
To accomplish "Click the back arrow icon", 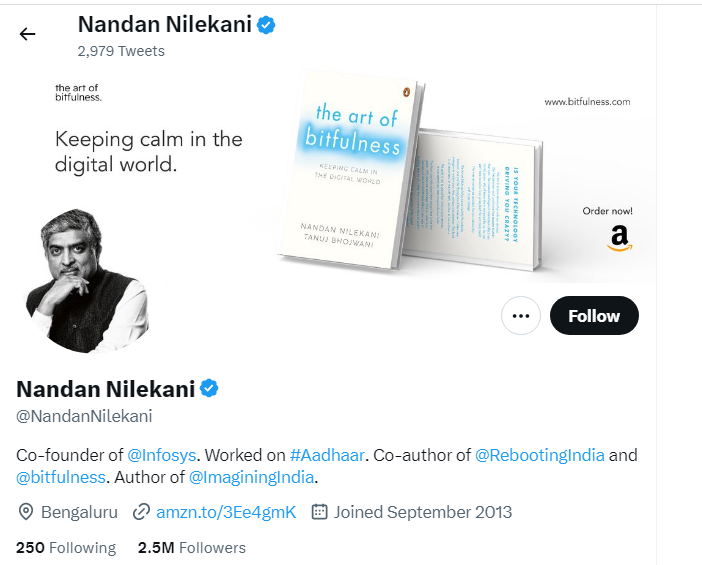I will [x=27, y=34].
